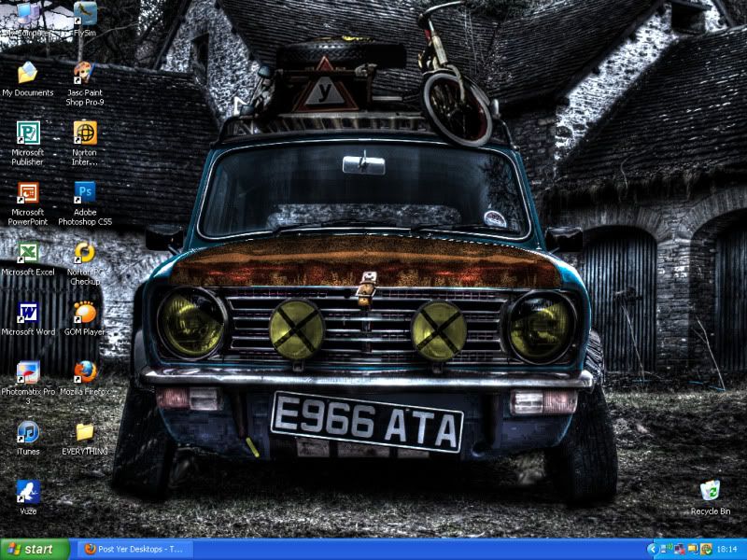Switch to Post Yer Desktops taskbar window
This screenshot has width=747, height=560.
pos(134,550)
